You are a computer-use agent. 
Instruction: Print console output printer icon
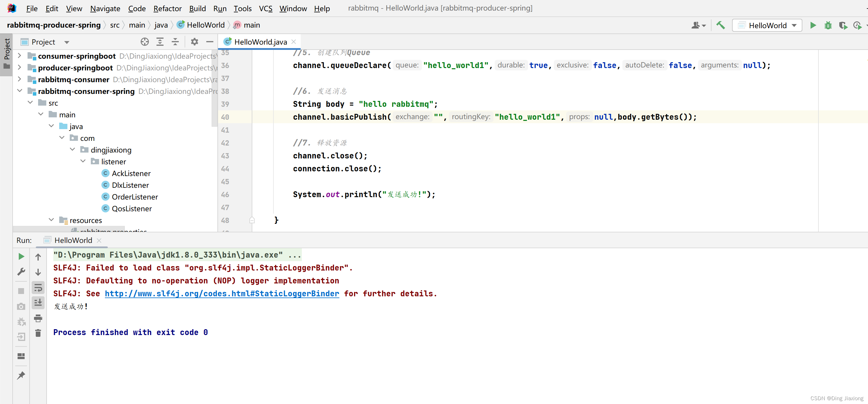coord(38,318)
